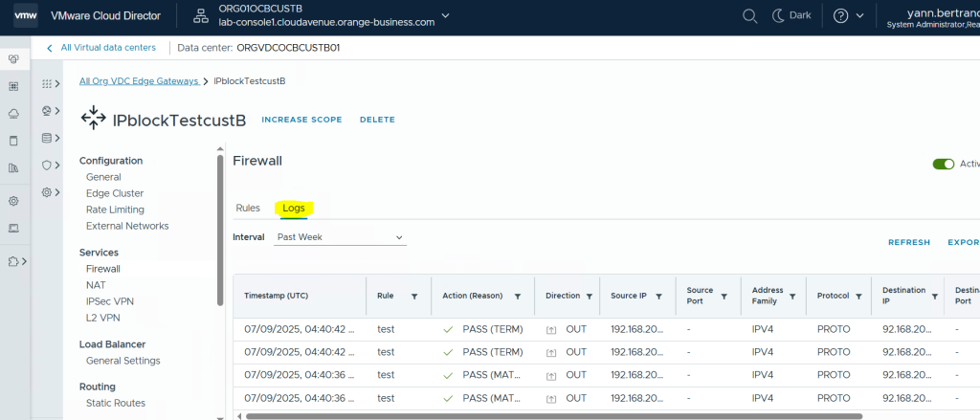The width and height of the screenshot is (980, 420).
Task: Click the horizontal scrollbar under the log table
Action: [x=555, y=415]
